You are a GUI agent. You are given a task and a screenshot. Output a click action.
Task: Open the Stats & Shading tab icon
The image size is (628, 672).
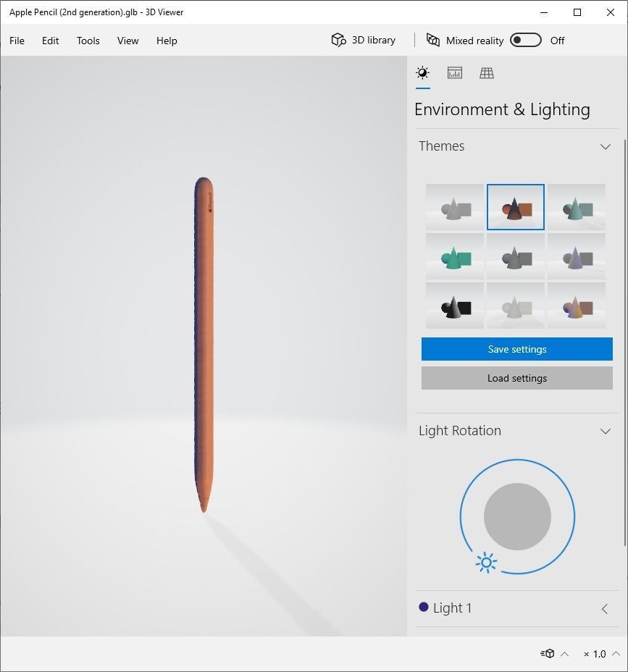coord(455,73)
